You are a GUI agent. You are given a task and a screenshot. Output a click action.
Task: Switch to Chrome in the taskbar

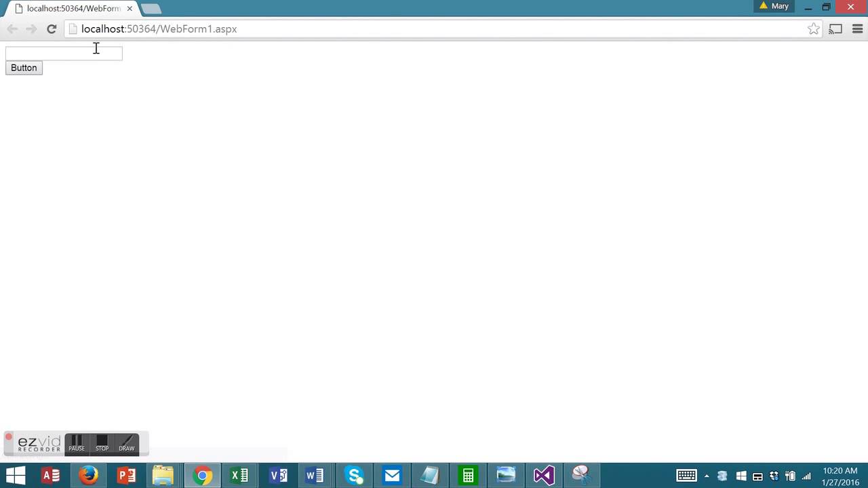coord(201,476)
